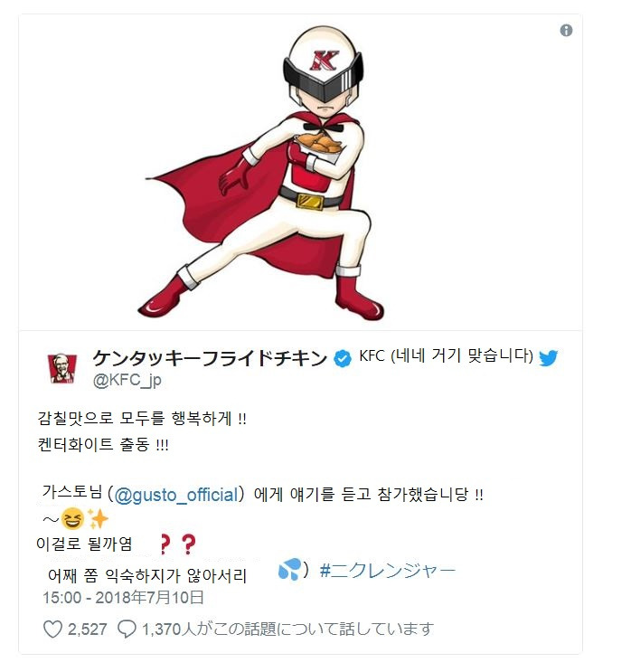
Task: Click the sparkles emoji
Action: (x=98, y=518)
